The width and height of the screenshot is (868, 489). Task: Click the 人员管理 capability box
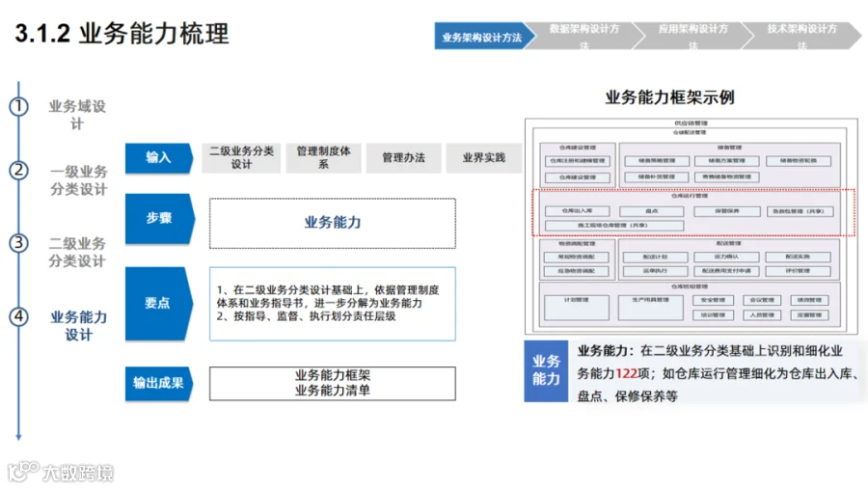pos(762,315)
